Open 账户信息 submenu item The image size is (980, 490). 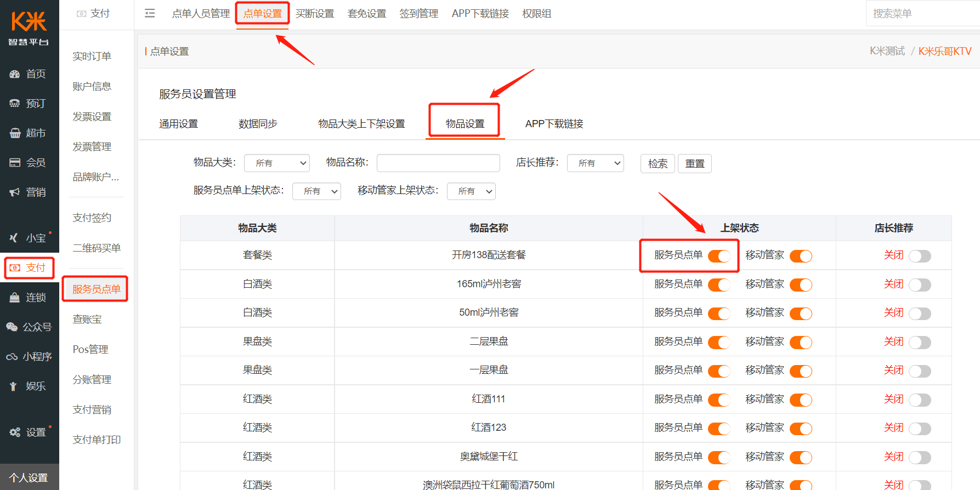pos(92,87)
